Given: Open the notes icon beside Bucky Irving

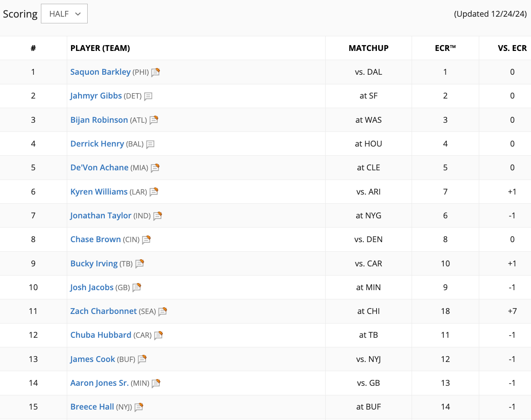Looking at the screenshot, I should click(139, 264).
